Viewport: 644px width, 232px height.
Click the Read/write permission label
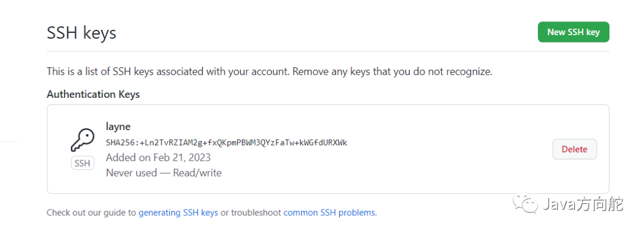coord(197,173)
